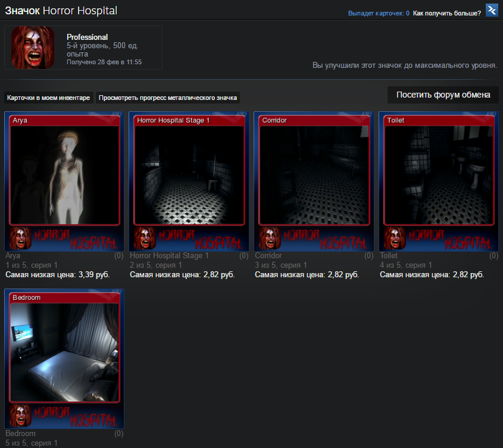Click 'Corridor' title bar on the card
Image resolution: width=503 pixels, height=448 pixels.
314,120
